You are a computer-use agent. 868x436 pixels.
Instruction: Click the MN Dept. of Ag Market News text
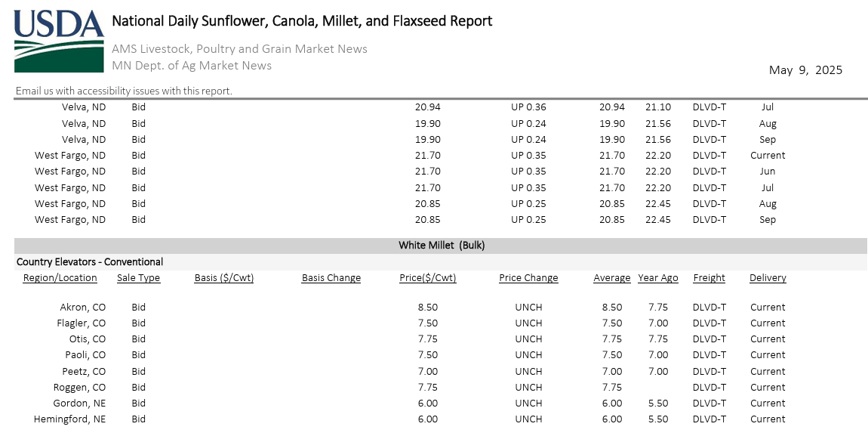pyautogui.click(x=192, y=66)
